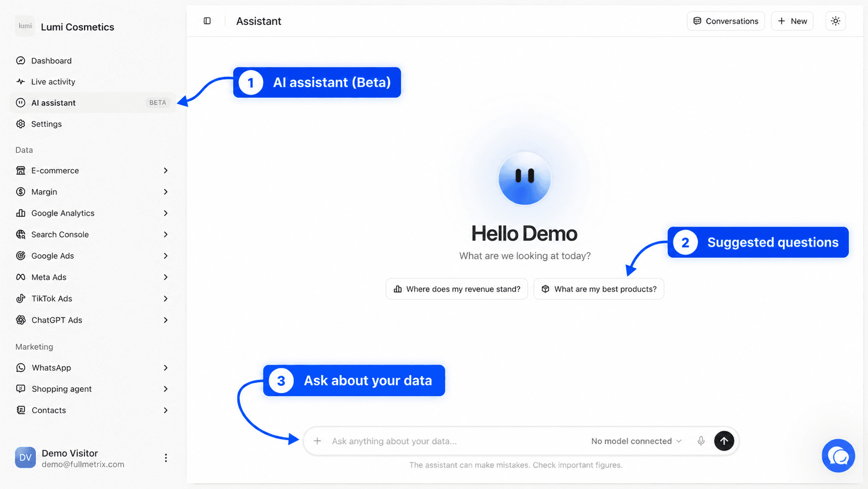Click the Search Console globe icon
Image resolution: width=868 pixels, height=489 pixels.
pyautogui.click(x=21, y=234)
